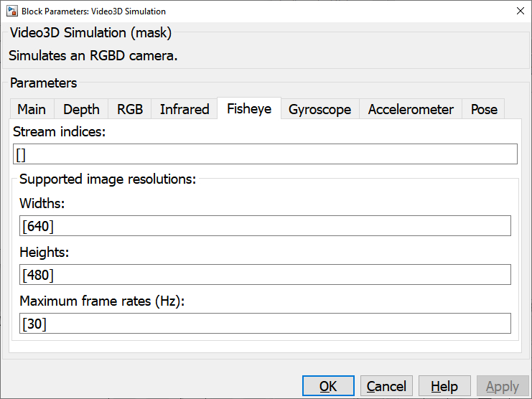Click the 'Simulates an RGBD camera.' description
This screenshot has height=399, width=532.
[93, 55]
